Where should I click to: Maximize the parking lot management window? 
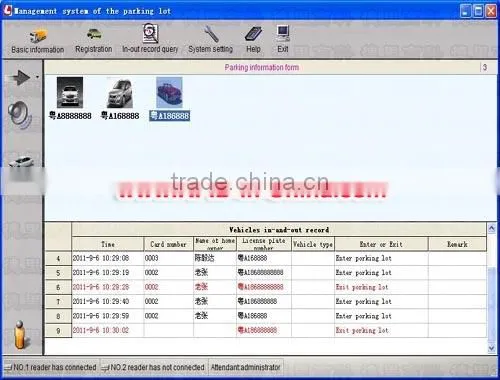click(478, 11)
